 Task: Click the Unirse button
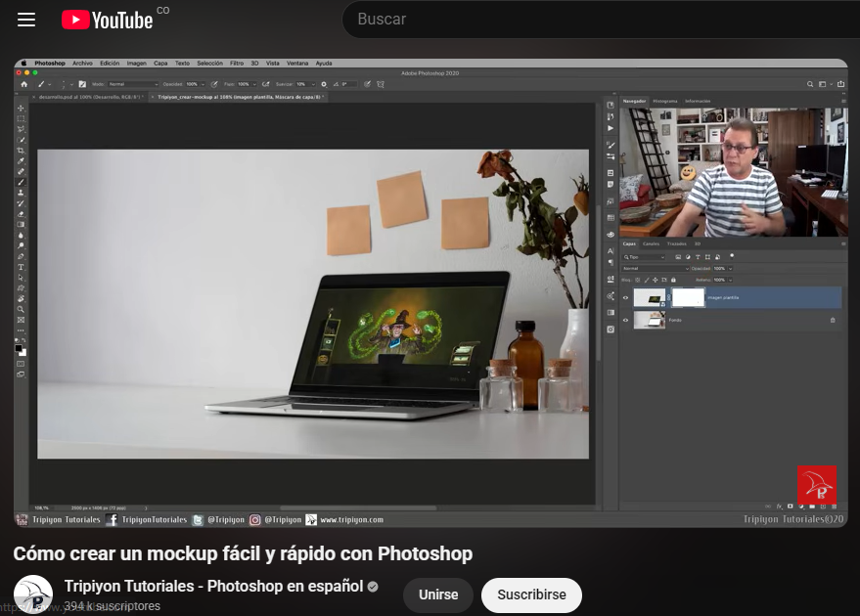[438, 595]
